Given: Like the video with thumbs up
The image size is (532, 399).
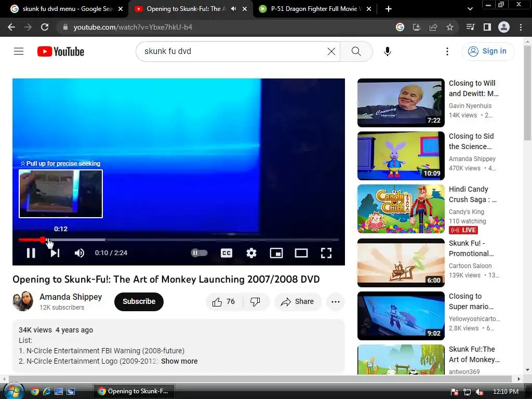Looking at the screenshot, I should [223, 302].
